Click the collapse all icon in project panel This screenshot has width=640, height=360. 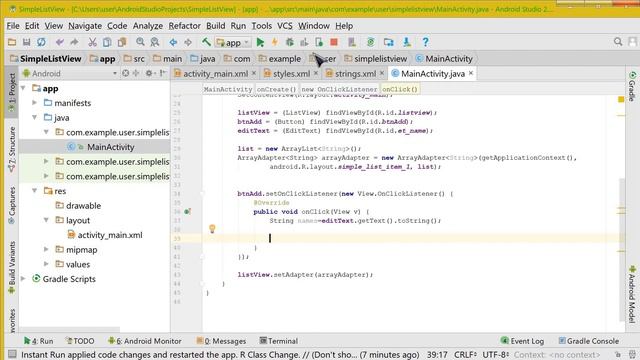point(136,73)
